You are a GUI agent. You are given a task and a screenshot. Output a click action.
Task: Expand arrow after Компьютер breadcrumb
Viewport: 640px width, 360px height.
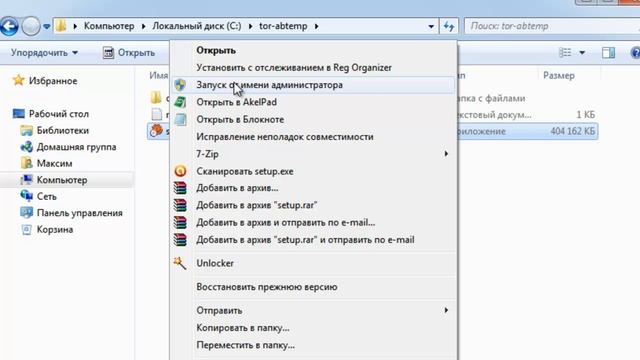pos(143,26)
